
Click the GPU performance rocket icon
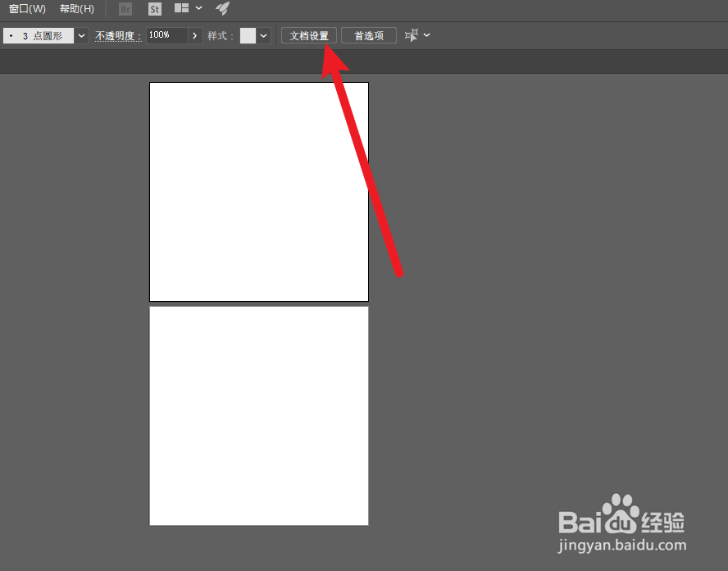(x=223, y=8)
